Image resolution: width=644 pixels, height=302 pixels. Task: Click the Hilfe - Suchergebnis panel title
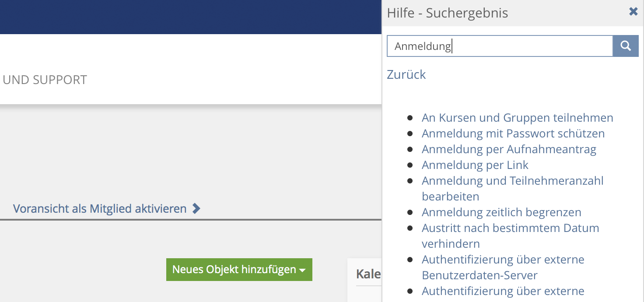(447, 13)
